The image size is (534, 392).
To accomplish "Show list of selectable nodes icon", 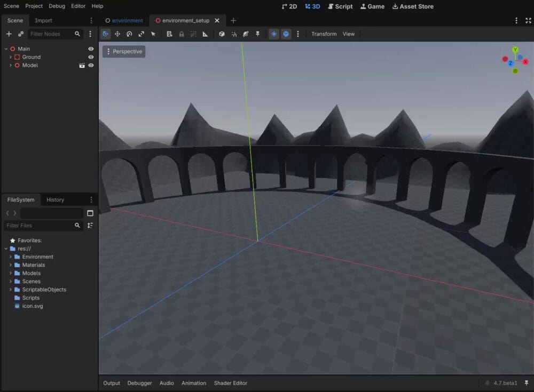I will tap(169, 34).
